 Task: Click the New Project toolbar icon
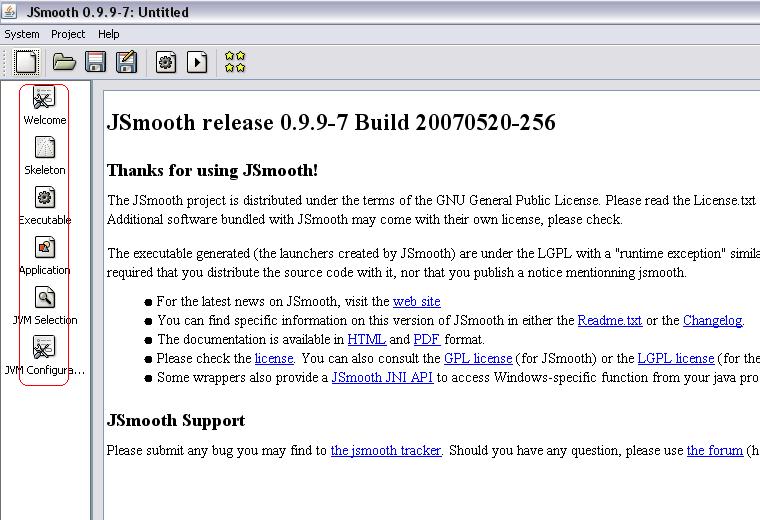tap(26, 62)
